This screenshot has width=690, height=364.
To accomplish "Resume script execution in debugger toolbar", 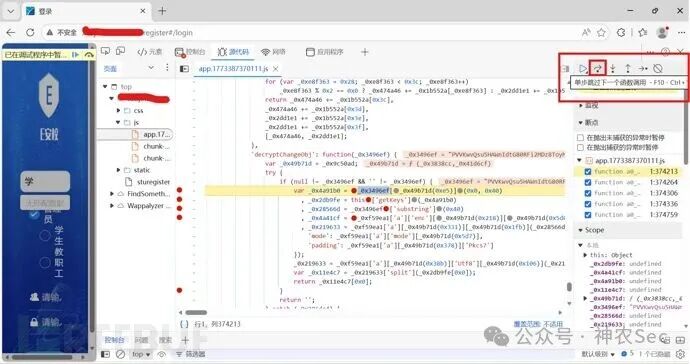I will 583,68.
